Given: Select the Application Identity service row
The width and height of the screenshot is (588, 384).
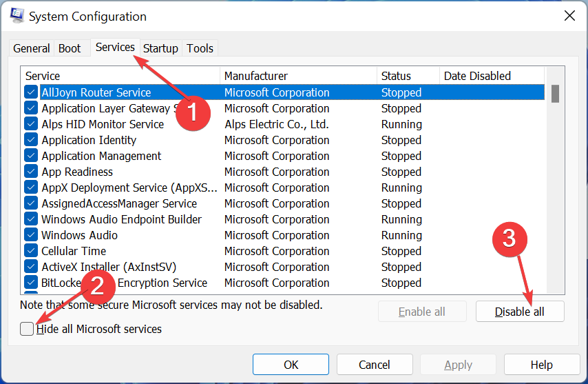Looking at the screenshot, I should 89,140.
